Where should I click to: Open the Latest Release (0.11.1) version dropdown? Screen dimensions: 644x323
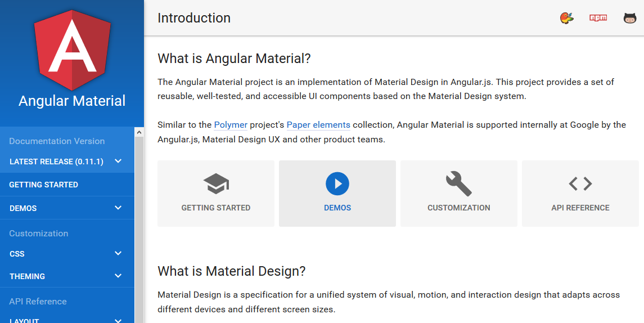tap(67, 161)
